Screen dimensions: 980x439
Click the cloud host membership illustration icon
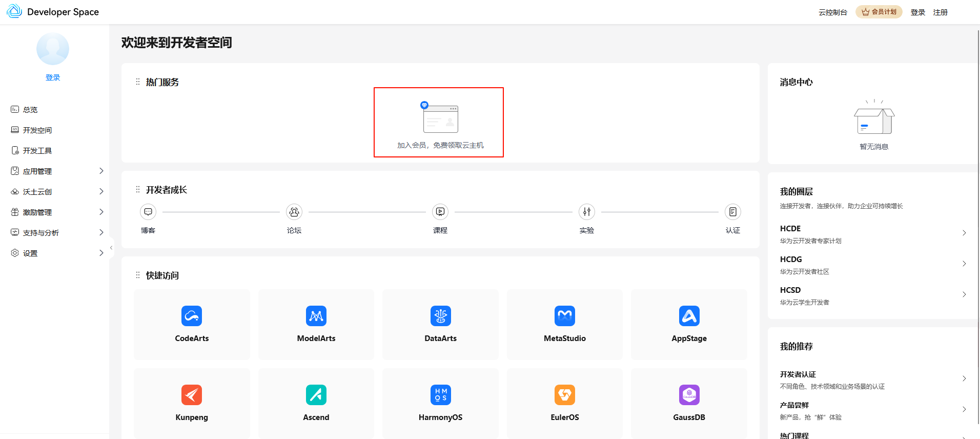[x=440, y=117]
